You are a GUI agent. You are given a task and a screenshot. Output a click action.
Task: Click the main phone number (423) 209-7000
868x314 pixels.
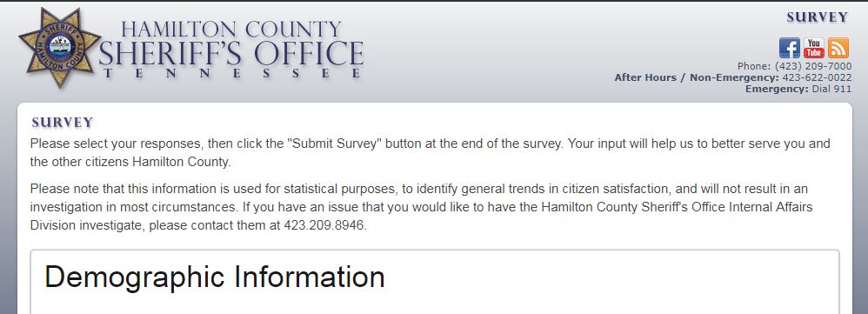tap(813, 66)
